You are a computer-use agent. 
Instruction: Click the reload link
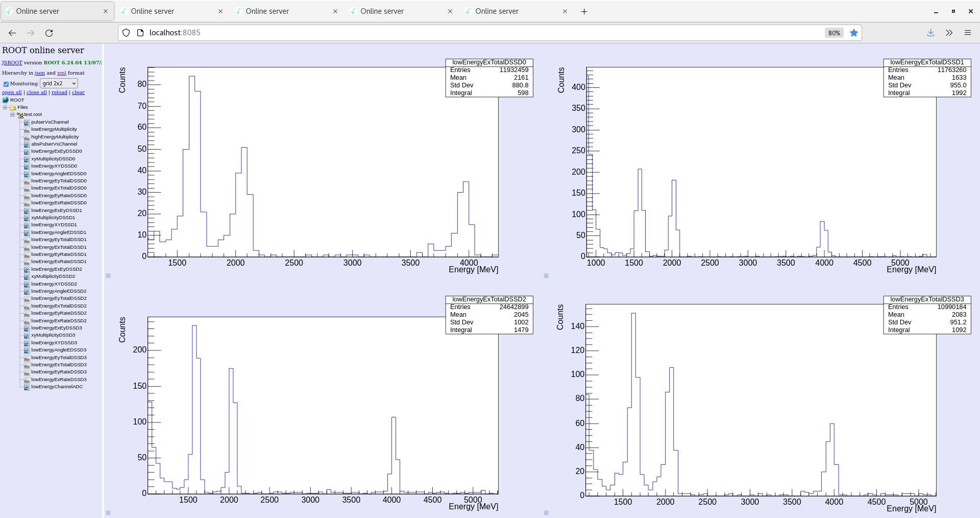pyautogui.click(x=59, y=92)
